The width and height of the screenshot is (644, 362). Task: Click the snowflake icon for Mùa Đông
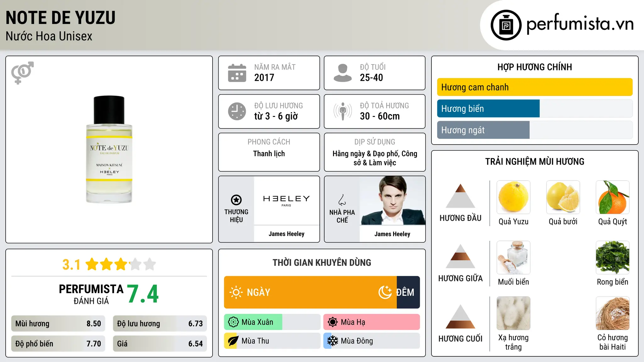coord(333,341)
